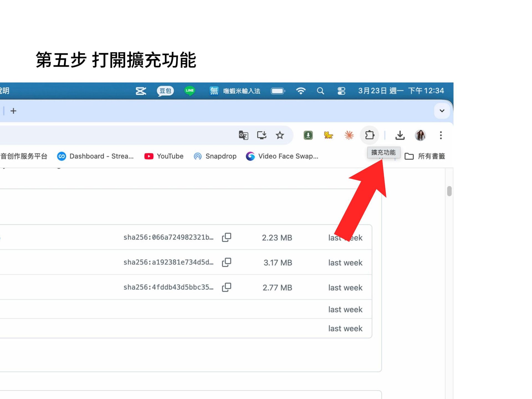Open macOS Control Center toggle icon

[341, 91]
